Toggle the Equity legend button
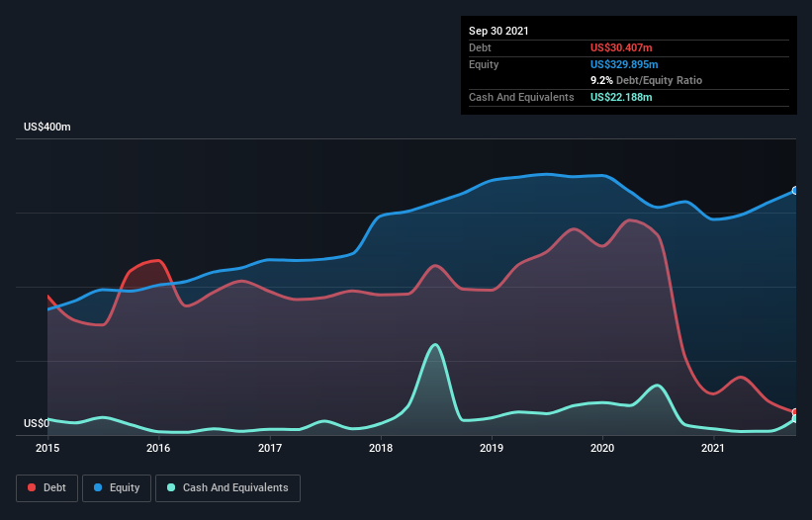 coord(117,487)
